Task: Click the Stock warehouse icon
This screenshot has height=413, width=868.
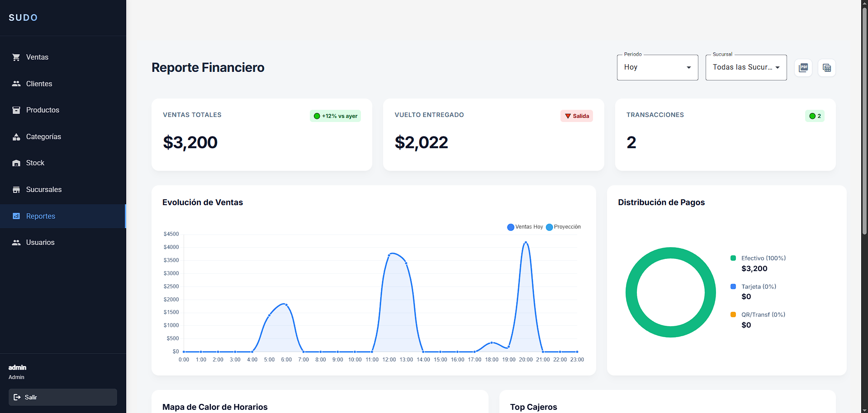Action: coord(16,163)
